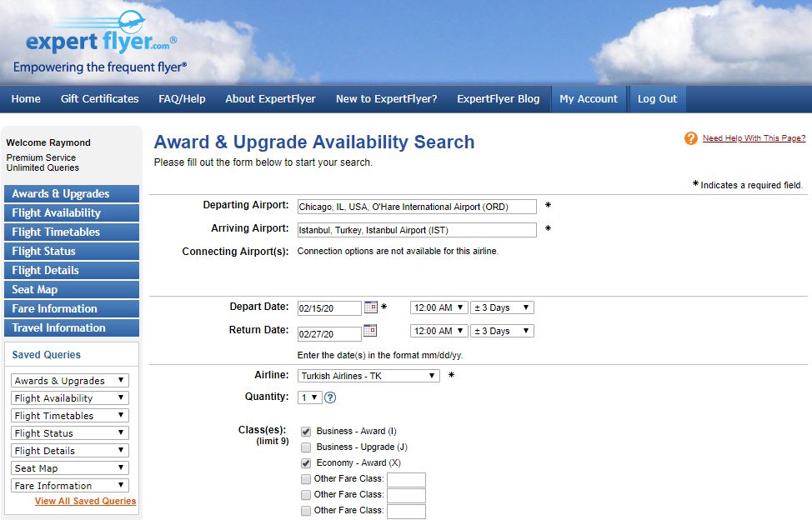Click the Arriving Airport input field
The image size is (812, 520).
click(x=417, y=230)
